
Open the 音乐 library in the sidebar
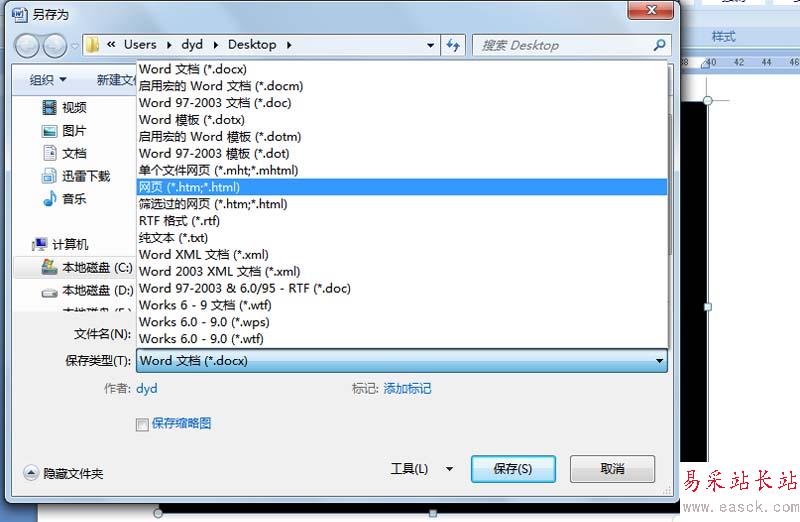[x=64, y=198]
